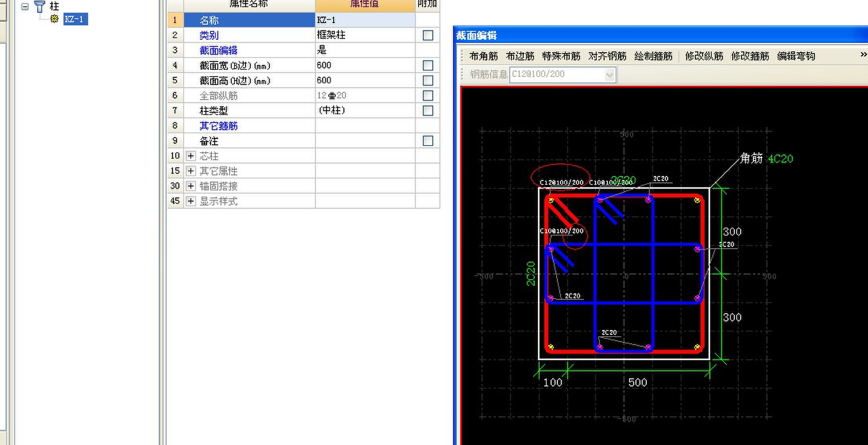Show more toolbar items with chevron
868x445 pixels.
tap(863, 54)
